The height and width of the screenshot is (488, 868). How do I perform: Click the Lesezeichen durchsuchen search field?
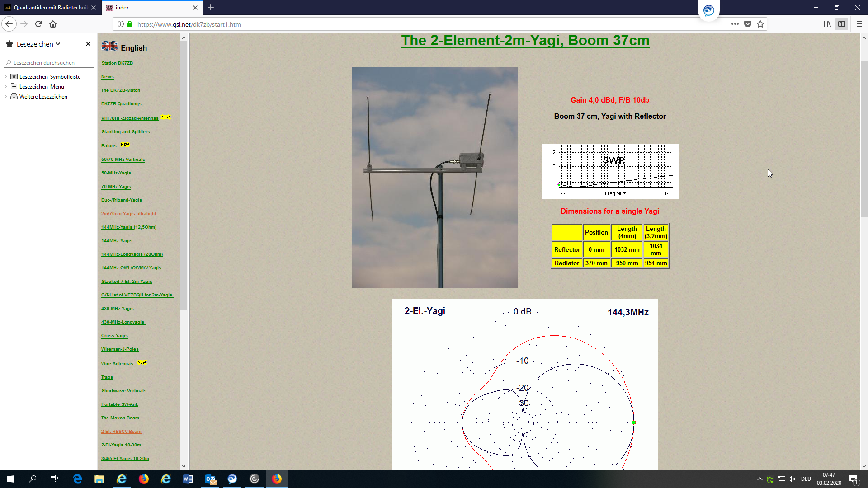pos(49,63)
